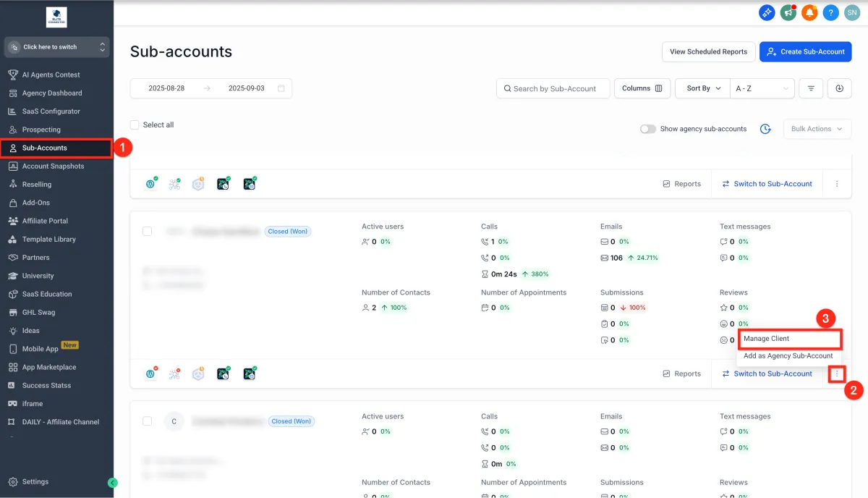Open the blue question mark help icon
Viewport: 868px width, 498px height.
(831, 12)
